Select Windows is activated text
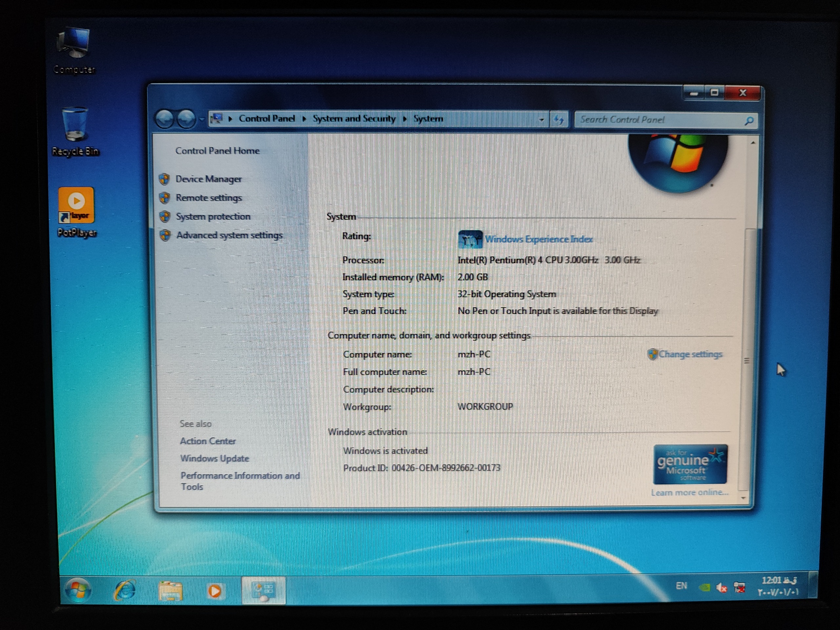Image resolution: width=840 pixels, height=630 pixels. point(386,451)
